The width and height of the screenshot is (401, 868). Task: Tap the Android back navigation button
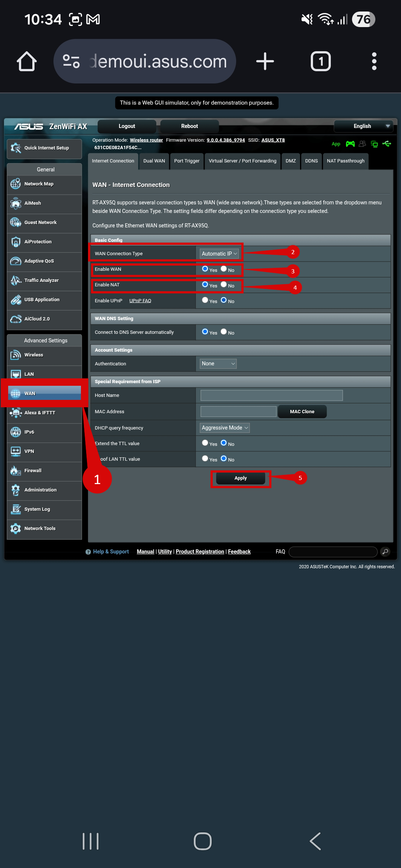(x=315, y=841)
